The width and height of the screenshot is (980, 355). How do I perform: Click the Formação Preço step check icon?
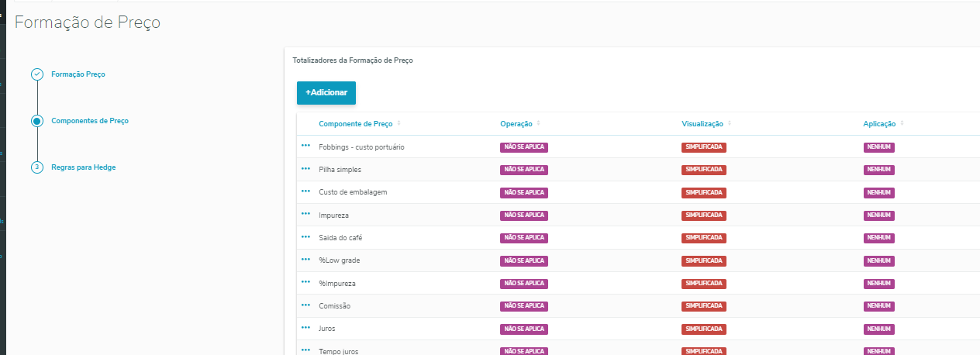[36, 74]
